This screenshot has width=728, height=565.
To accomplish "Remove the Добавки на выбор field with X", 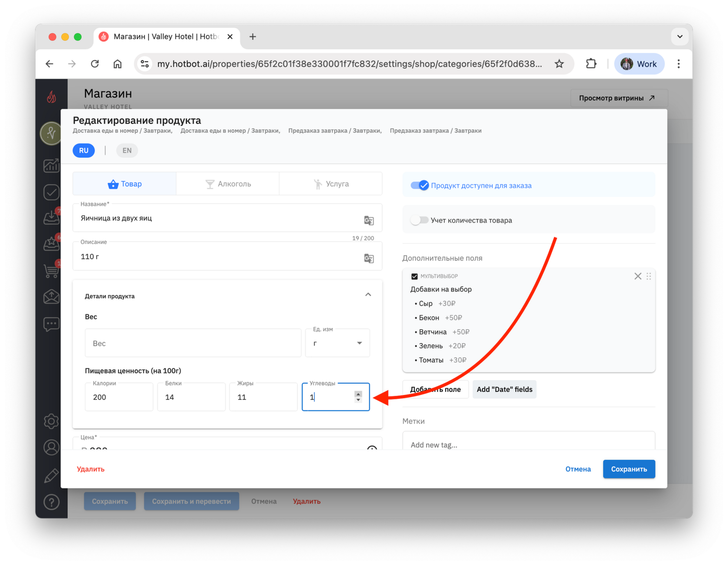I will pyautogui.click(x=638, y=276).
